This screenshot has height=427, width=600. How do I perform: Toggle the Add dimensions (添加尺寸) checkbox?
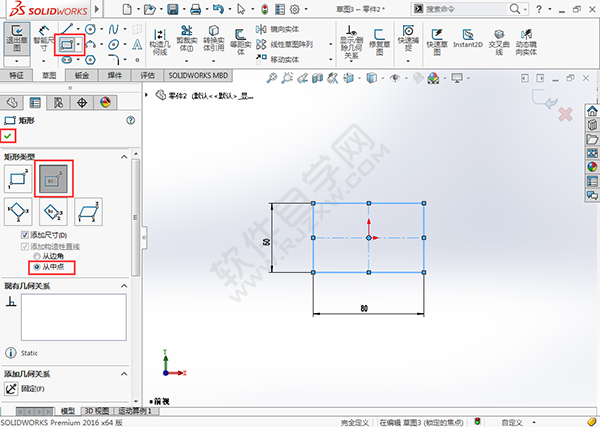(25, 235)
